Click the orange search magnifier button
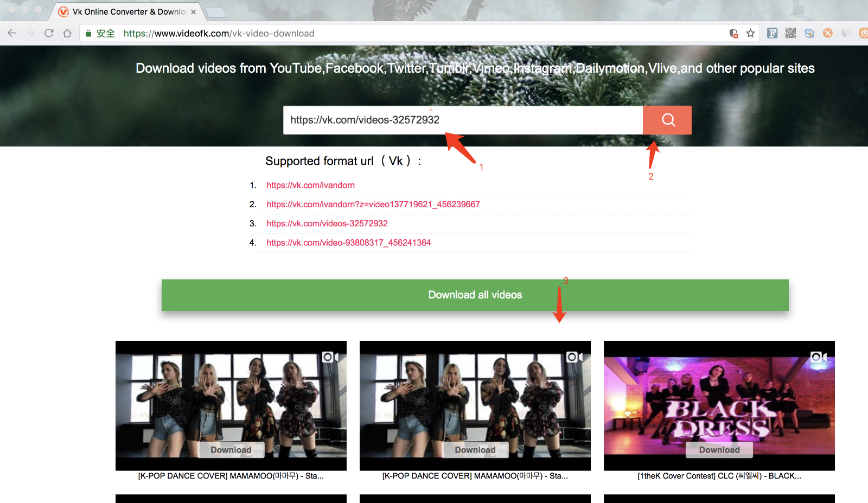The width and height of the screenshot is (868, 503). 667,120
